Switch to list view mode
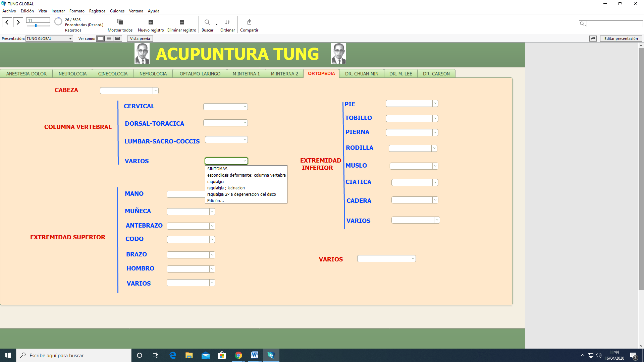The width and height of the screenshot is (644, 362). [109, 39]
